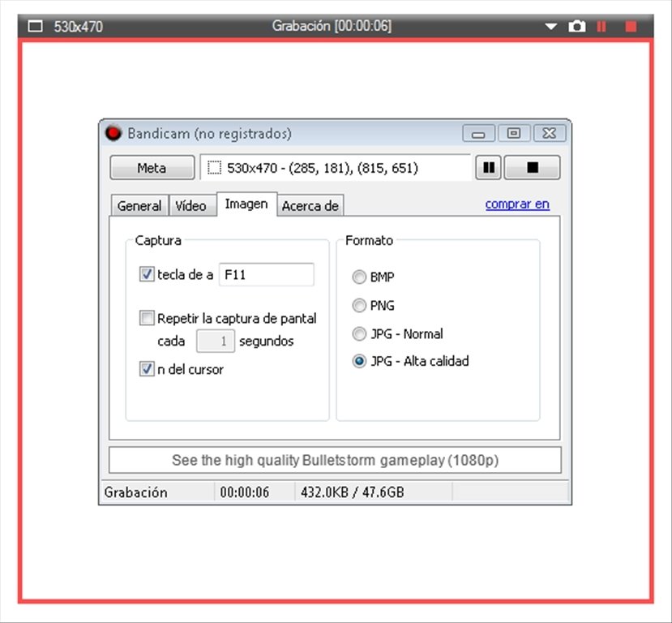Switch to the General tab
Screen dimensions: 672x623
(139, 206)
